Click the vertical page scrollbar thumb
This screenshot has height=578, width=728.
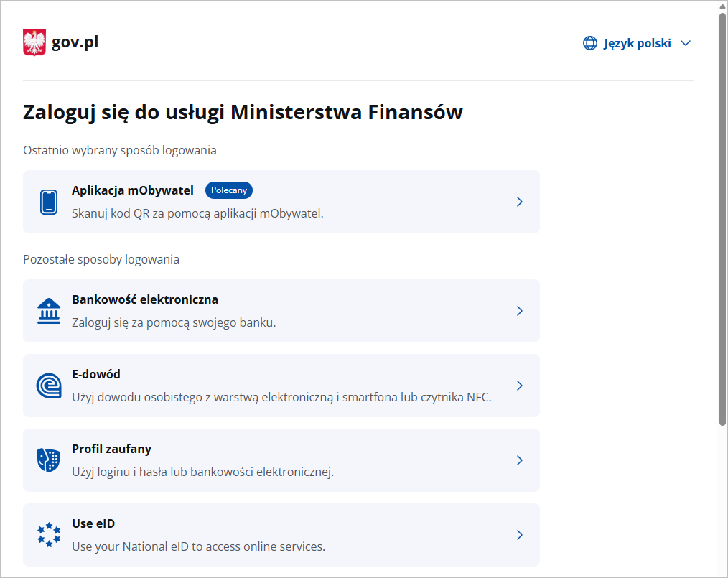click(x=722, y=219)
